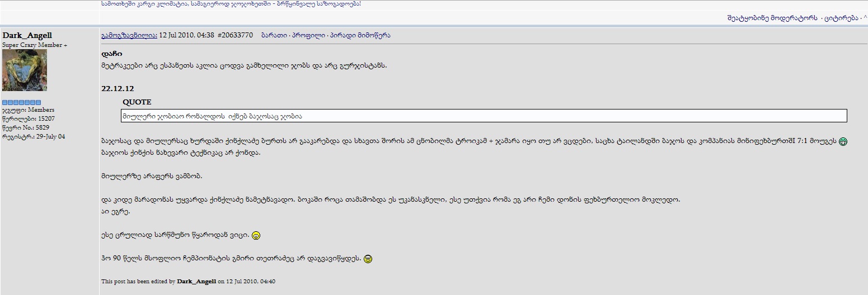Screen dimensions: 868x295
Task: Click the Super Crazy Member + title
Action: 35,45
